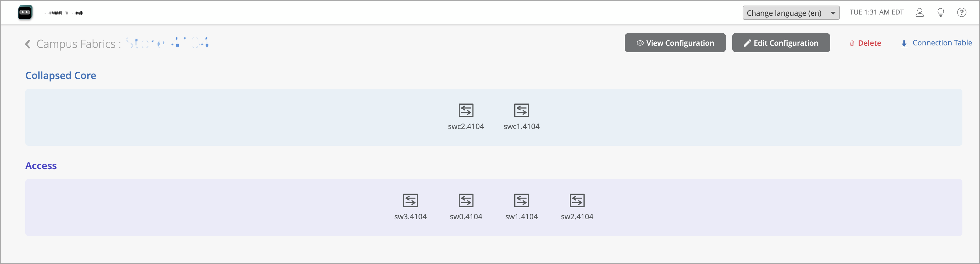Go back using the left chevron
Screen dimensions: 980x264
(x=28, y=44)
